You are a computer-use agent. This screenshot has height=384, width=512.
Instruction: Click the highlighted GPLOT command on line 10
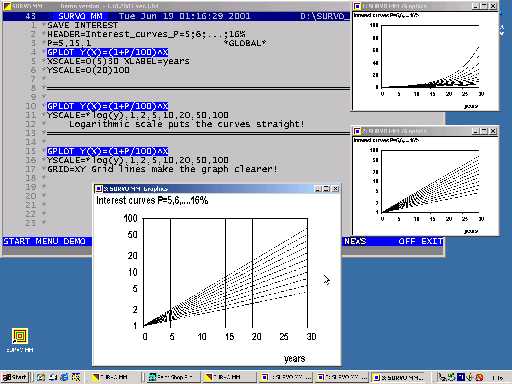[x=108, y=106]
